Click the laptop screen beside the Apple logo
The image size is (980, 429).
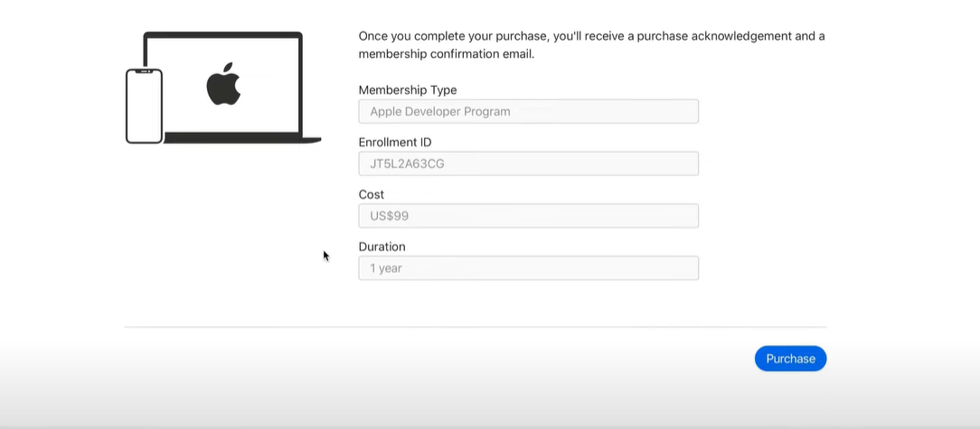(x=271, y=86)
